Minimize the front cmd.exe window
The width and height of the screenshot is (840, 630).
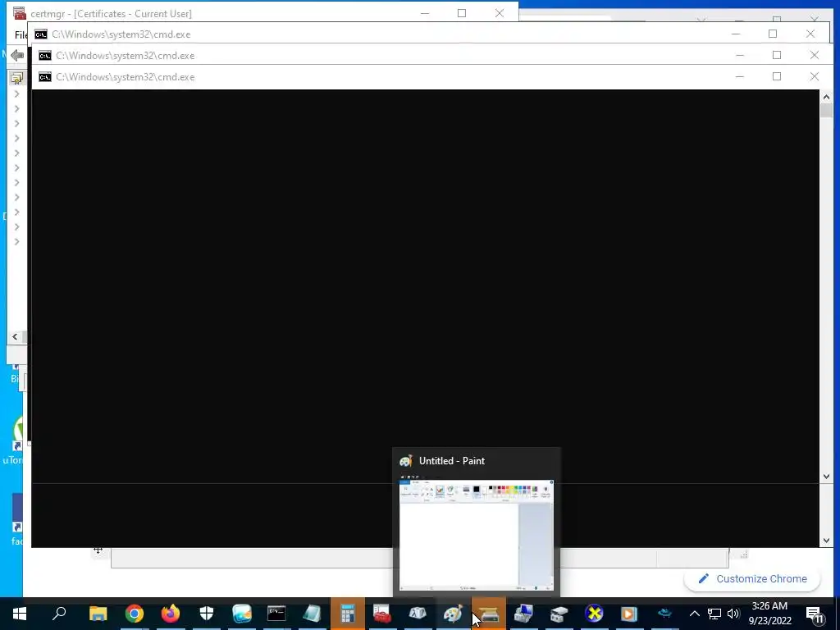point(740,76)
